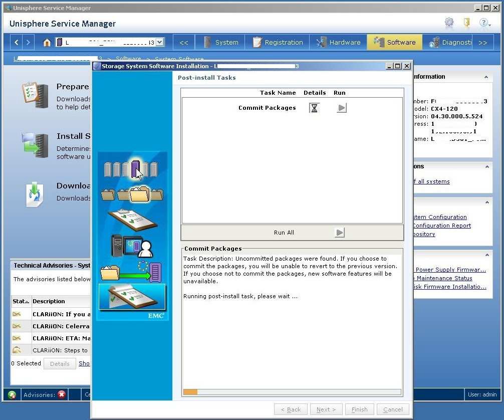Open the help question mark icon
The image size is (504, 420).
(x=484, y=23)
